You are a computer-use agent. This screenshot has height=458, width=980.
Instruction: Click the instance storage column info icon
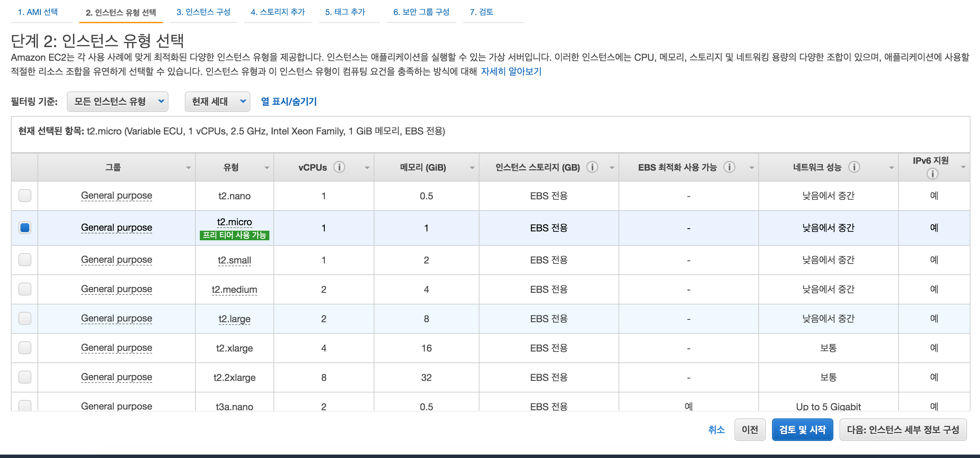(592, 167)
